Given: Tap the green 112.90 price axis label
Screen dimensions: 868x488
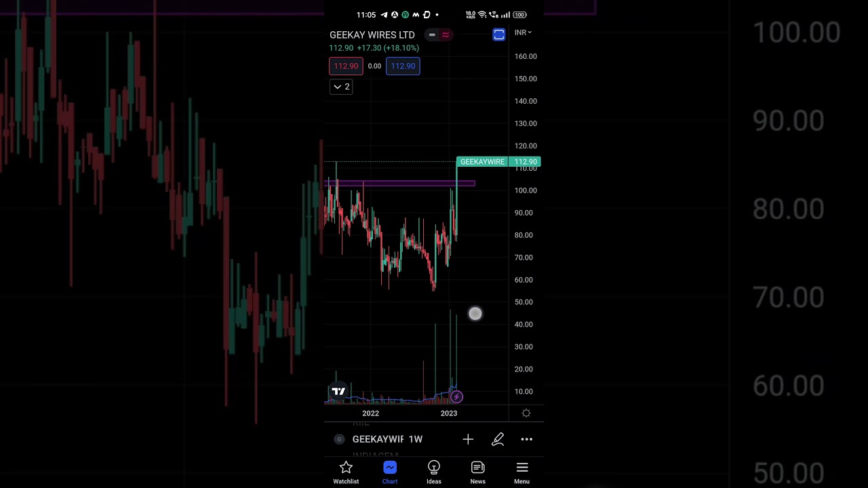Looking at the screenshot, I should [526, 162].
